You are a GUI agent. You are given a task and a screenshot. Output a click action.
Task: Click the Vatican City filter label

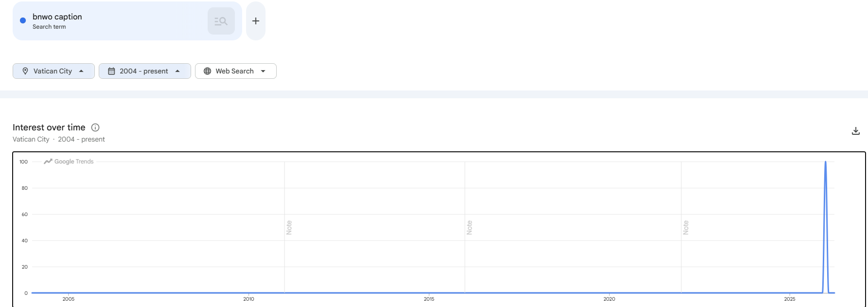coord(53,71)
